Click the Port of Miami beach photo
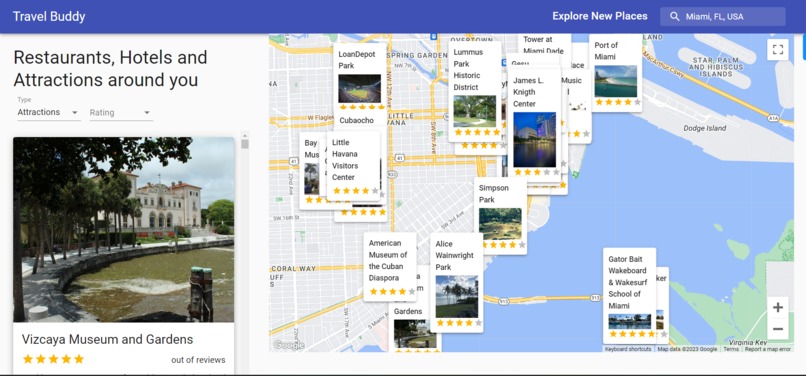This screenshot has width=806, height=376. click(x=615, y=81)
